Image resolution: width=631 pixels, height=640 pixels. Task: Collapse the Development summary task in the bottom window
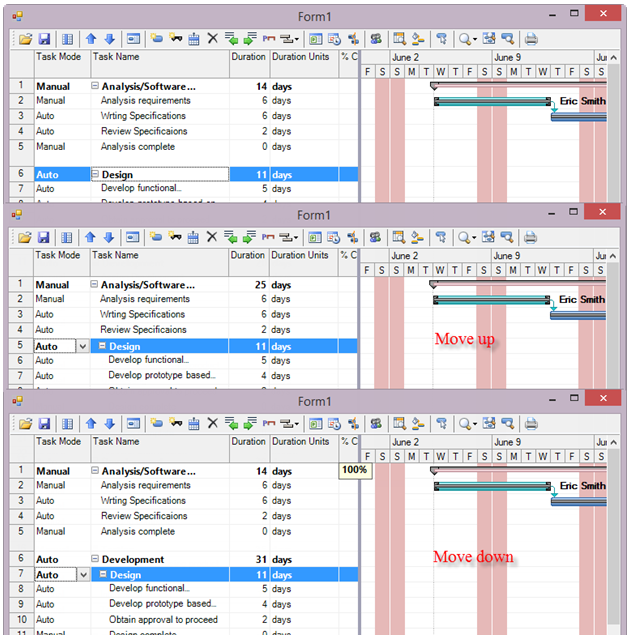click(x=96, y=560)
